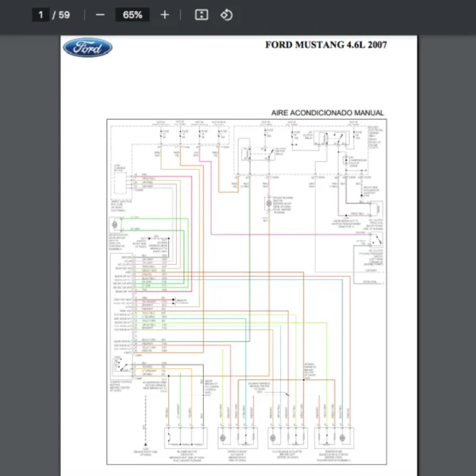Screen dimensions: 476x476
Task: Select the page number input field
Action: [40, 15]
